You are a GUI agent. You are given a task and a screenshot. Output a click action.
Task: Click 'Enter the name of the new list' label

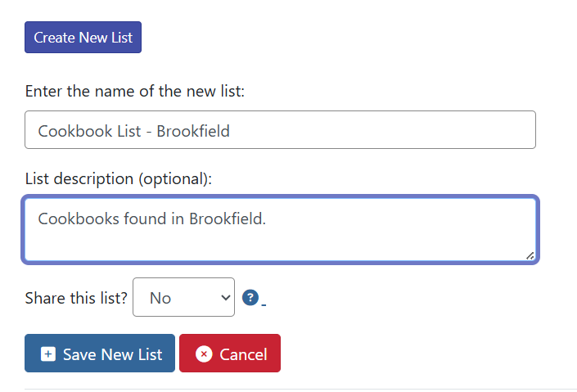tap(135, 90)
